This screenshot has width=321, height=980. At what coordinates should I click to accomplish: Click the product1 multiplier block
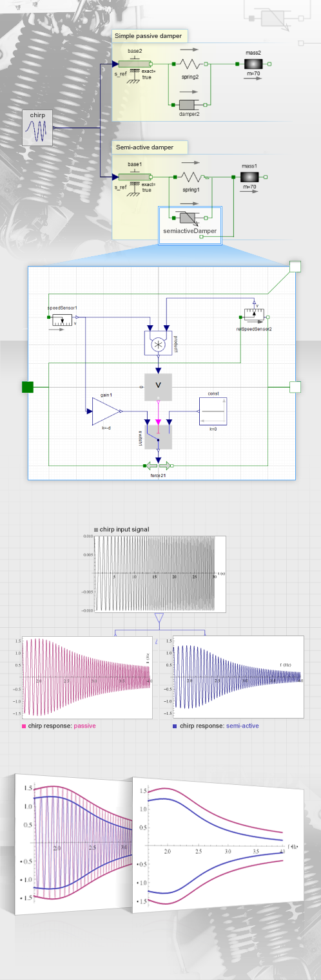[x=158, y=345]
